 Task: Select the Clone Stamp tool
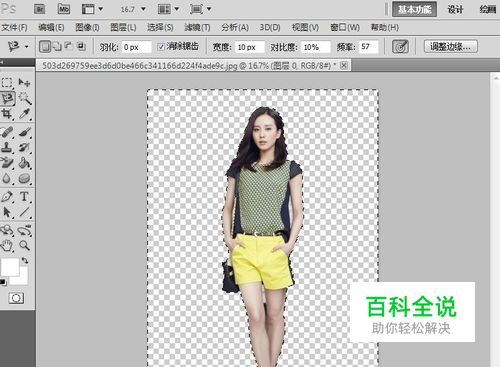click(x=7, y=147)
